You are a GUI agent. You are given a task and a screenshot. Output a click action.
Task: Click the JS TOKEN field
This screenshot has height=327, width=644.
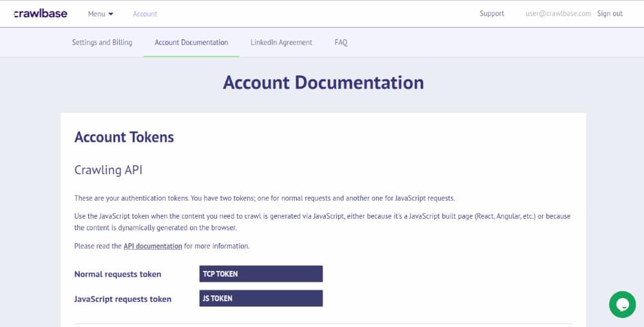pos(261,299)
